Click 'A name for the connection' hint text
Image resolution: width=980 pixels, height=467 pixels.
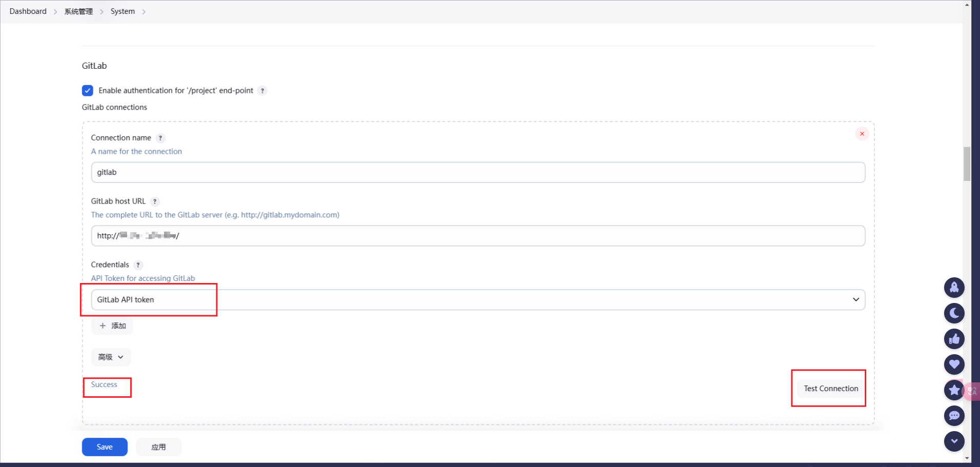[x=136, y=151]
